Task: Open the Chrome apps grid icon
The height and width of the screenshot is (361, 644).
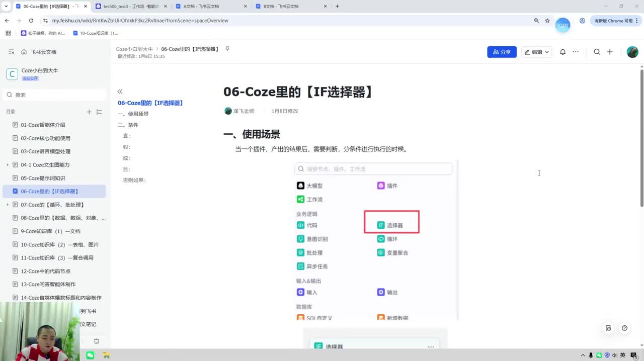Action: [8, 33]
